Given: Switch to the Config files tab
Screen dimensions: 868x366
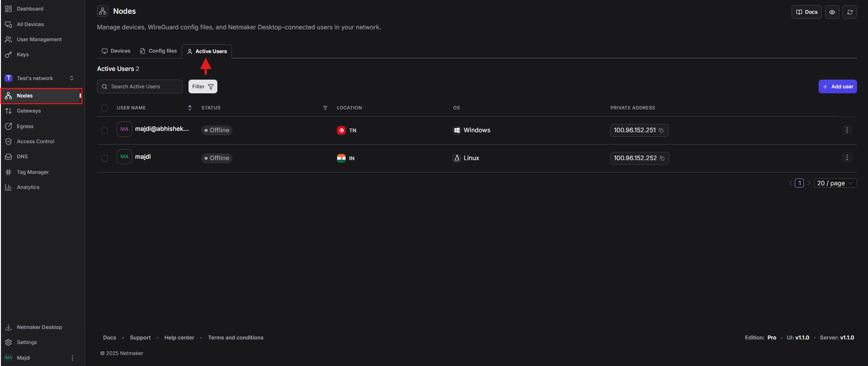Looking at the screenshot, I should pyautogui.click(x=158, y=51).
